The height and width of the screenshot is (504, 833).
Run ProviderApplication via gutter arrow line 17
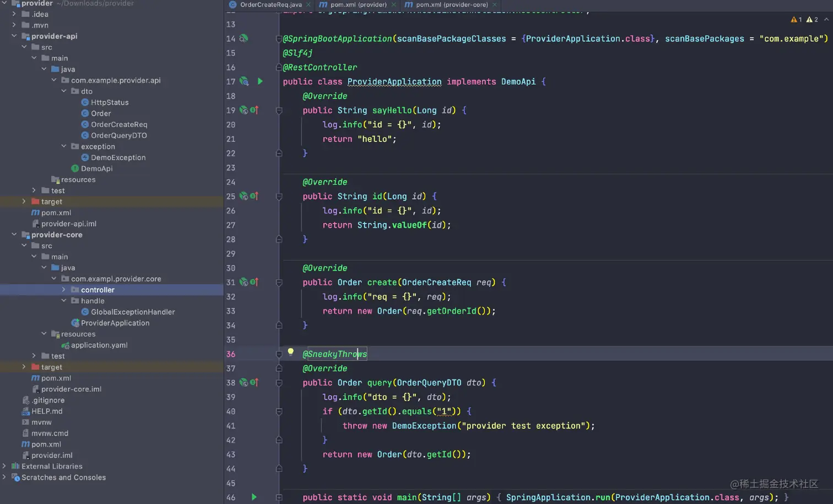click(x=260, y=82)
